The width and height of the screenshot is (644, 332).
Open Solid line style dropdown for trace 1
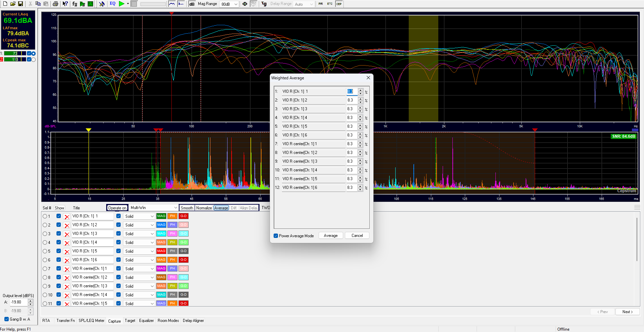coord(139,216)
